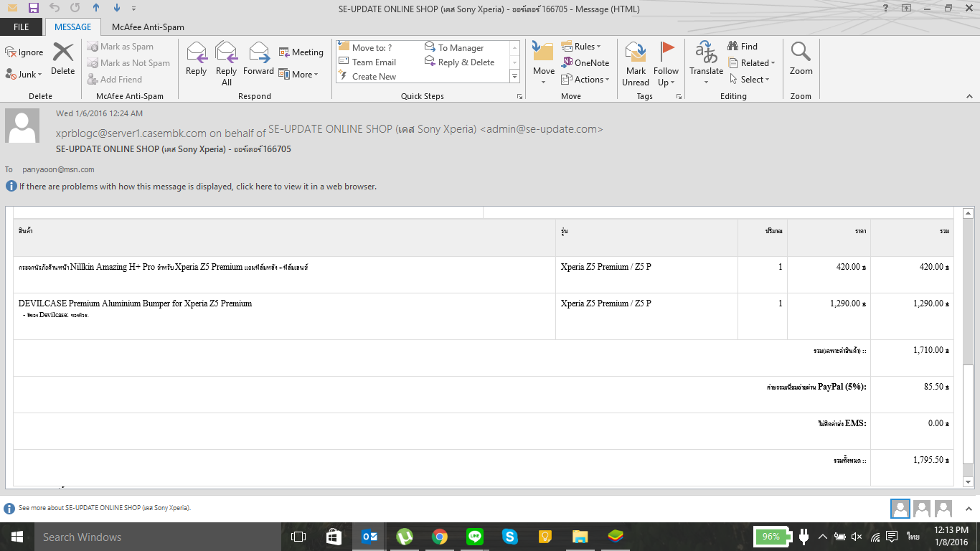Click the Ignore conversation button
This screenshot has width=980, height=551.
pos(24,52)
